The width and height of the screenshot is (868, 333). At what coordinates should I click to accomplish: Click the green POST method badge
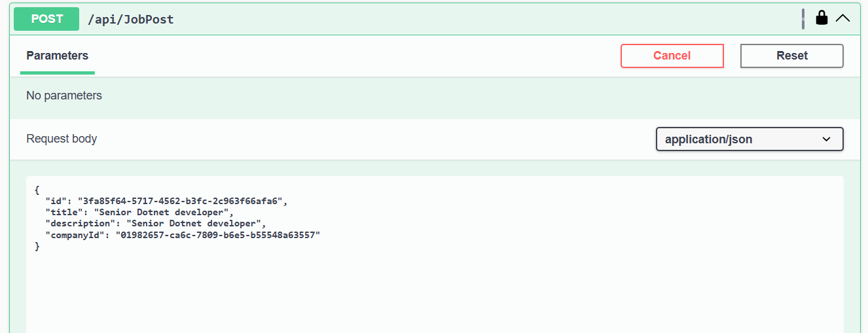(x=46, y=19)
